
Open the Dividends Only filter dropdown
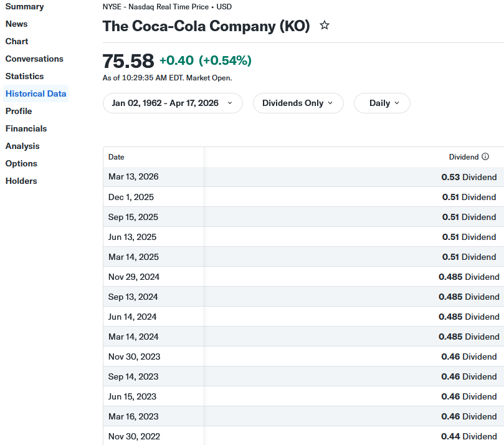click(x=298, y=103)
